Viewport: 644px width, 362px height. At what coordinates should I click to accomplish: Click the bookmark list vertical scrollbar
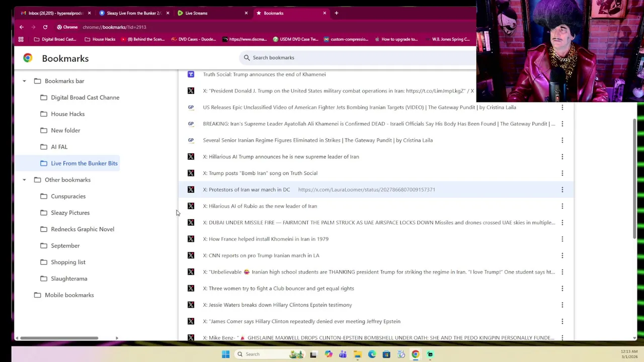[x=635, y=177]
